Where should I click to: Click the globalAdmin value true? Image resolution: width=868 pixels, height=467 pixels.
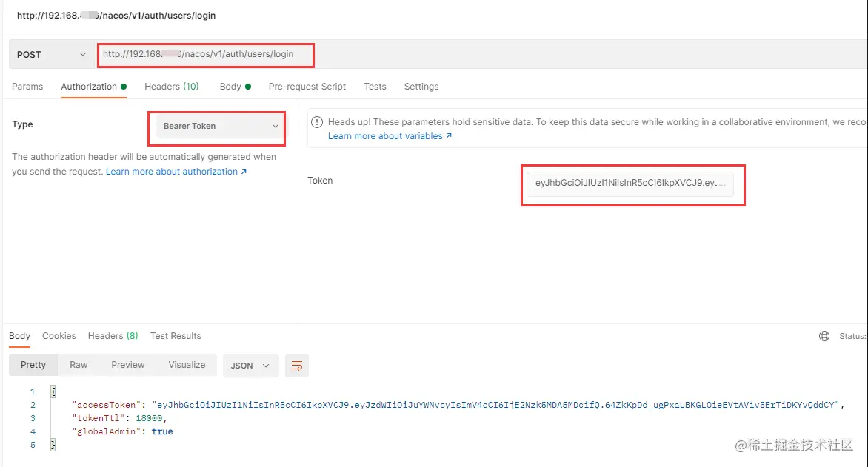[162, 431]
